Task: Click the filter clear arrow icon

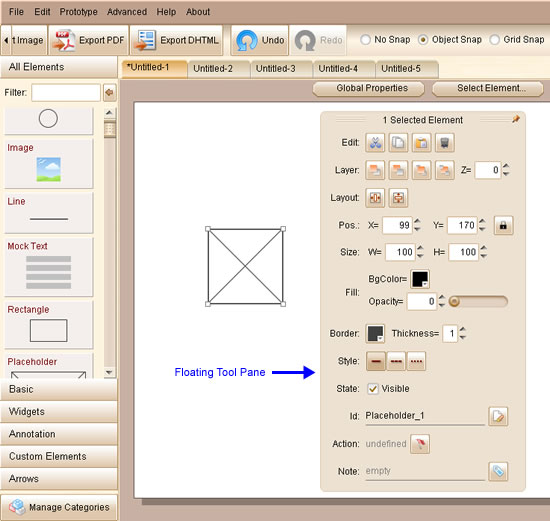Action: pos(109,93)
